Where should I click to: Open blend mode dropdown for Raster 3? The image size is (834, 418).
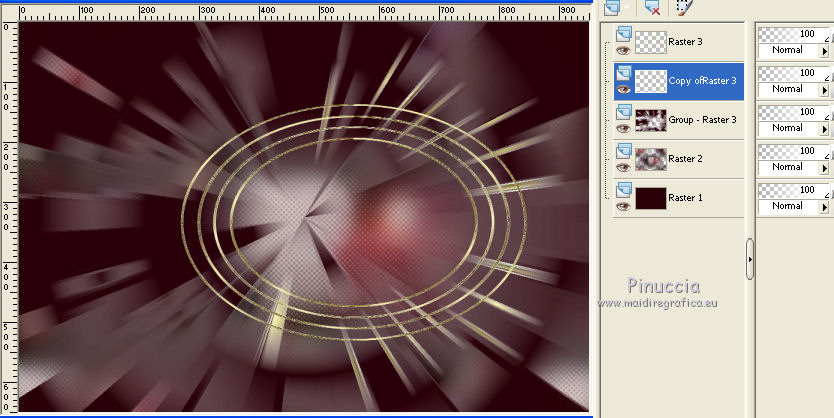coord(824,52)
